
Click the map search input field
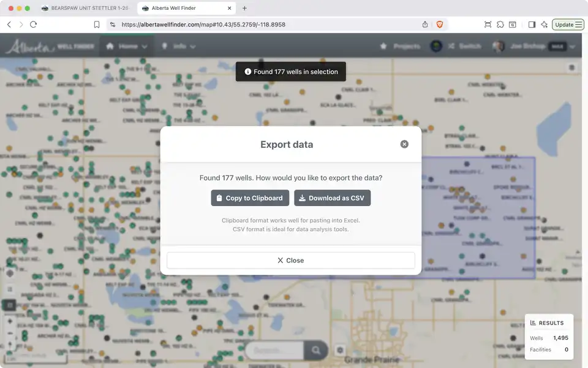[x=274, y=350]
